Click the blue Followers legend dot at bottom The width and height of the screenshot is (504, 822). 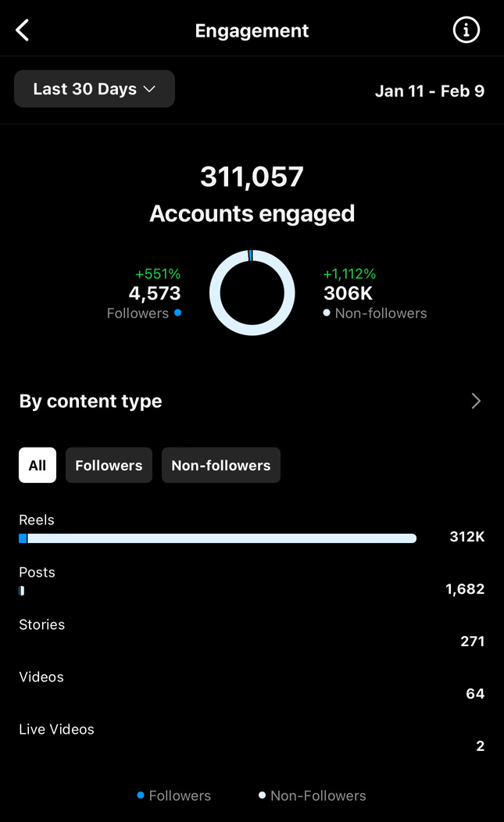click(141, 795)
